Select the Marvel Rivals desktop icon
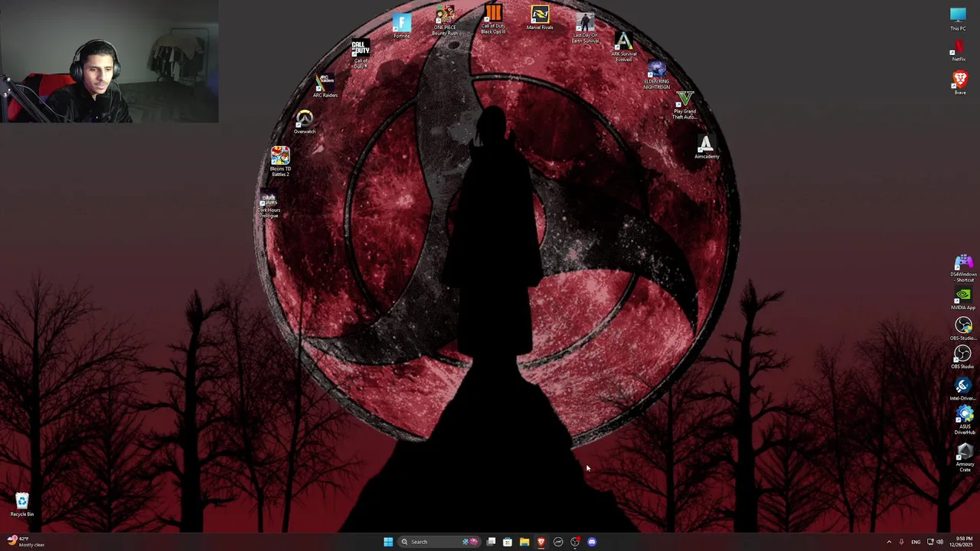Viewport: 980px width, 551px height. tap(540, 18)
